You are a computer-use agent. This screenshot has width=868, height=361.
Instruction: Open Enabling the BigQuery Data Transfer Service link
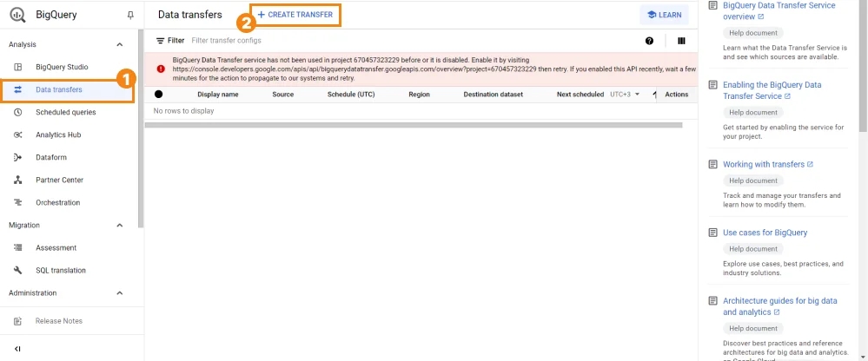tap(772, 90)
